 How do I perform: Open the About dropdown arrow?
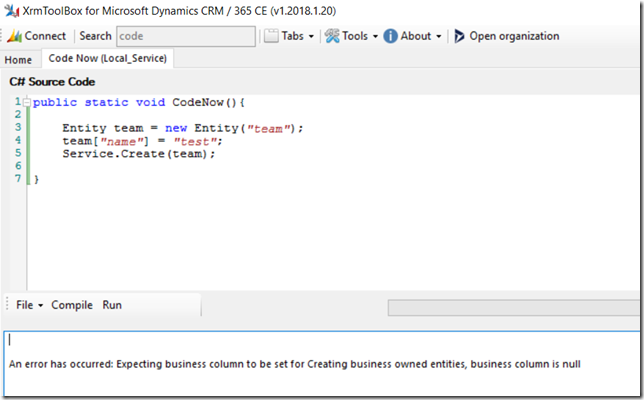click(x=439, y=37)
